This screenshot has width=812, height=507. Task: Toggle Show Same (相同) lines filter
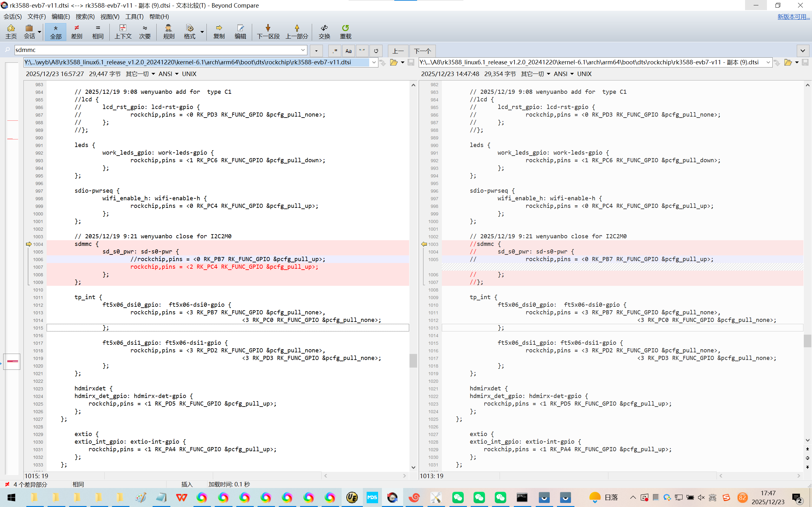(x=98, y=31)
